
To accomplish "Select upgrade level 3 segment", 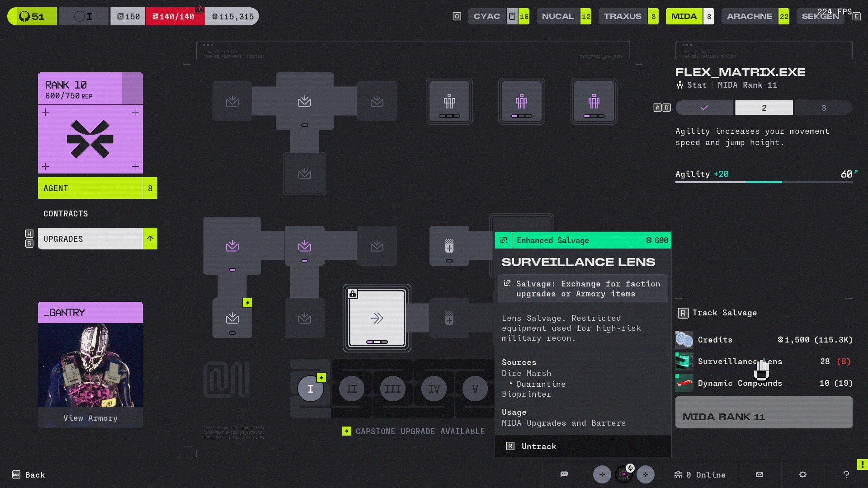I will (x=823, y=108).
